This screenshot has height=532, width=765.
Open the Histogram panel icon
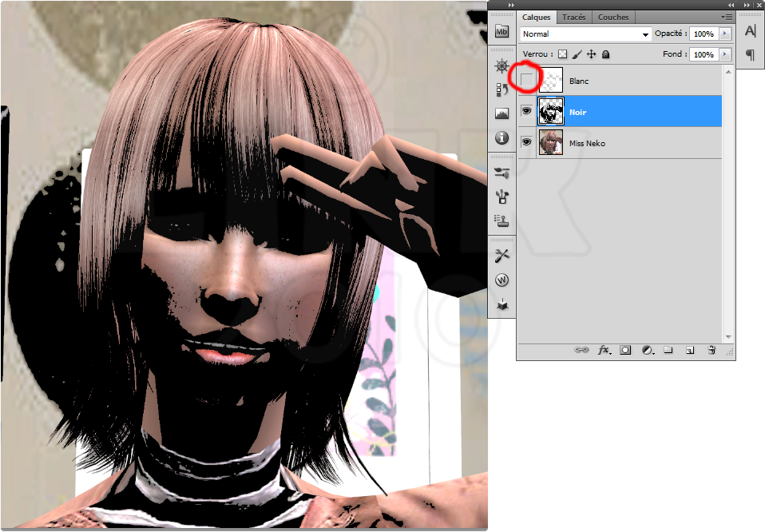501,113
